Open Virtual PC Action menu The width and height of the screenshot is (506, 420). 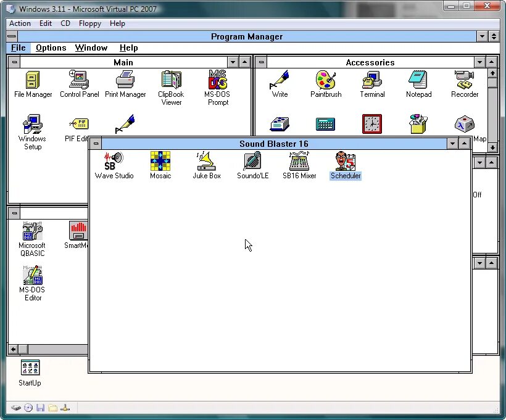click(x=20, y=23)
